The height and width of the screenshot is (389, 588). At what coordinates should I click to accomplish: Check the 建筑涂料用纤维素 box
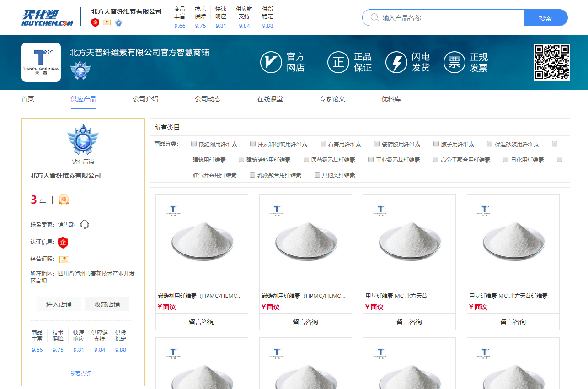(241, 159)
